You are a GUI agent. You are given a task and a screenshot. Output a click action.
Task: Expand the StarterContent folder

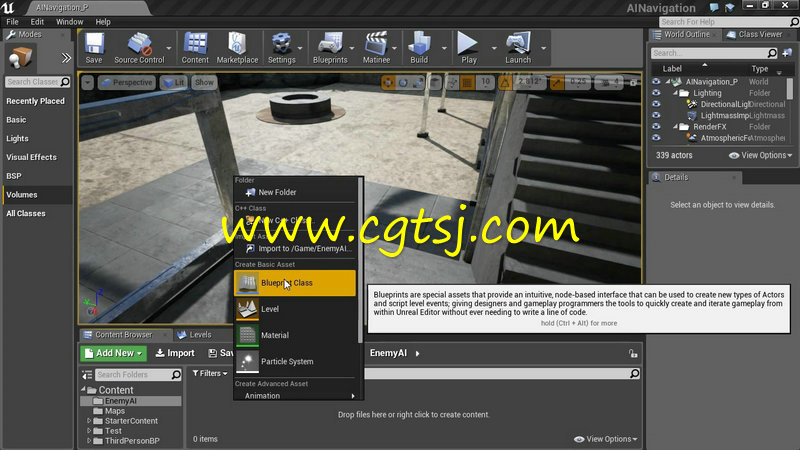(x=89, y=421)
